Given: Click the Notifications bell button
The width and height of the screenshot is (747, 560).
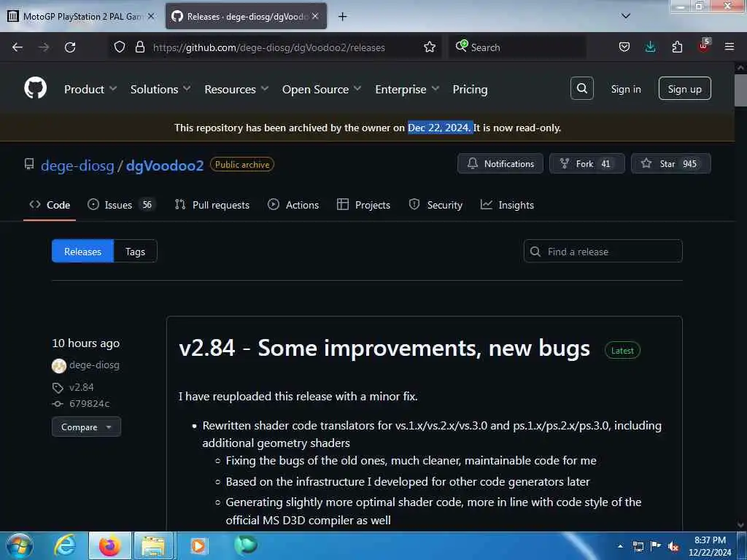Looking at the screenshot, I should 500,164.
